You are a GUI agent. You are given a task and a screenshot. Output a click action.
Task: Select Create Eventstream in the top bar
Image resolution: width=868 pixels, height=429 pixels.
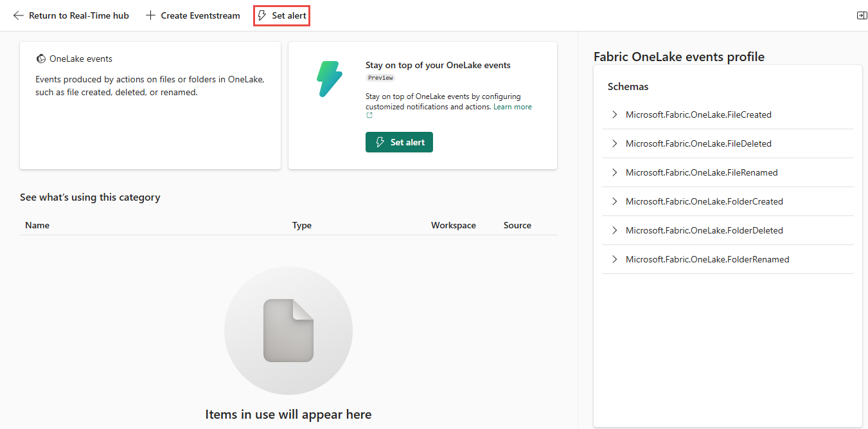point(193,15)
